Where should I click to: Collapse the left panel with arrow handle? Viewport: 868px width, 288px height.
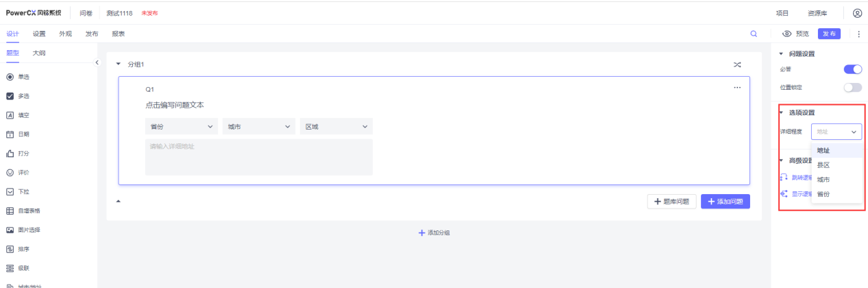97,63
